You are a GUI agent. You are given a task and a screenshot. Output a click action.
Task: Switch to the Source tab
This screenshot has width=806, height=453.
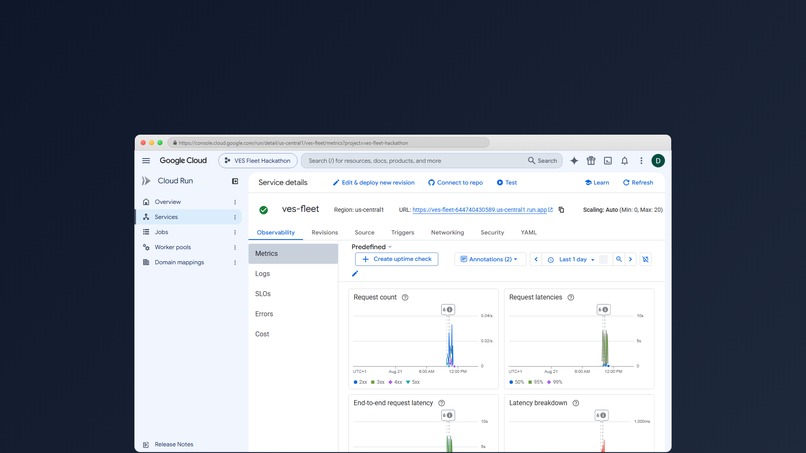(x=364, y=233)
